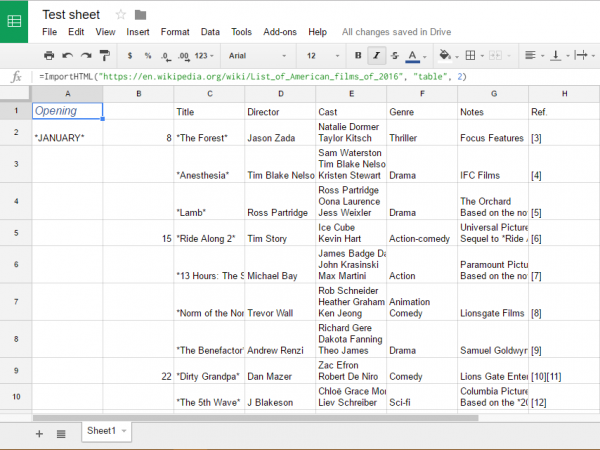The width and height of the screenshot is (600, 450).
Task: Open the borders menu
Action: coord(470,55)
